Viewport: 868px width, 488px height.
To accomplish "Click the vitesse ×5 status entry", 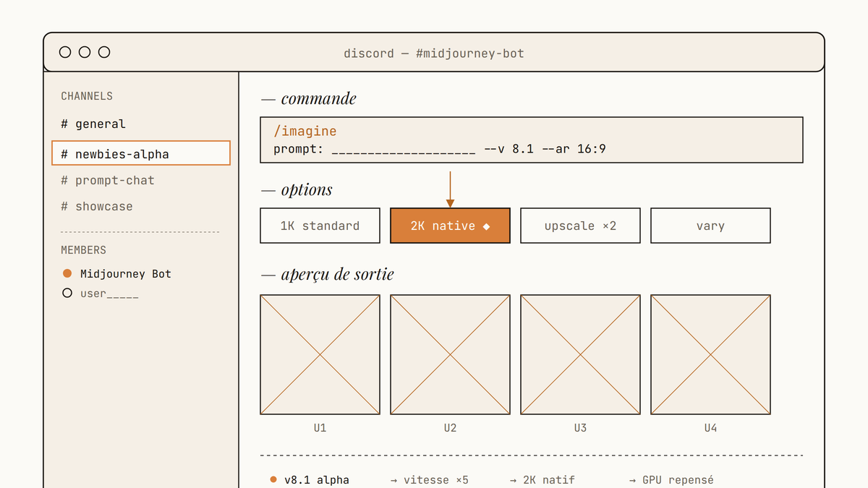I will click(429, 480).
